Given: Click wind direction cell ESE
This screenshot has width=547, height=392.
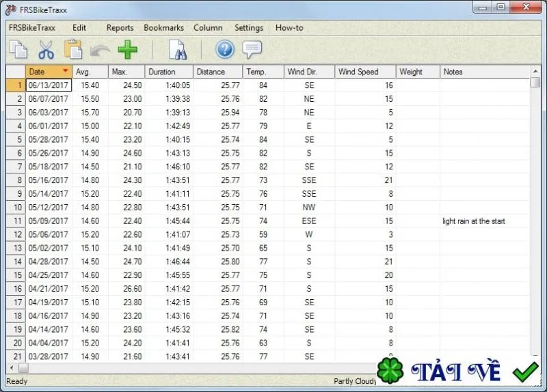Looking at the screenshot, I should tap(309, 221).
